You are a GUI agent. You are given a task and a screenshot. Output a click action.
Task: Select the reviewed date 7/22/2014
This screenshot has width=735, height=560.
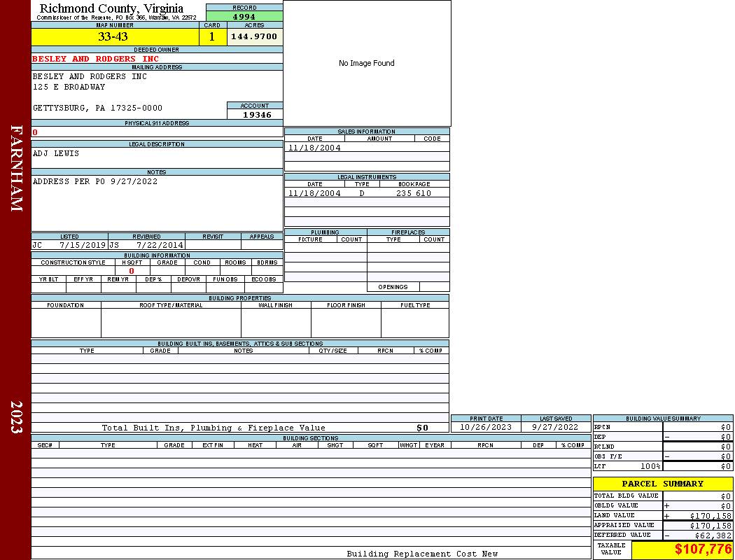click(x=160, y=246)
